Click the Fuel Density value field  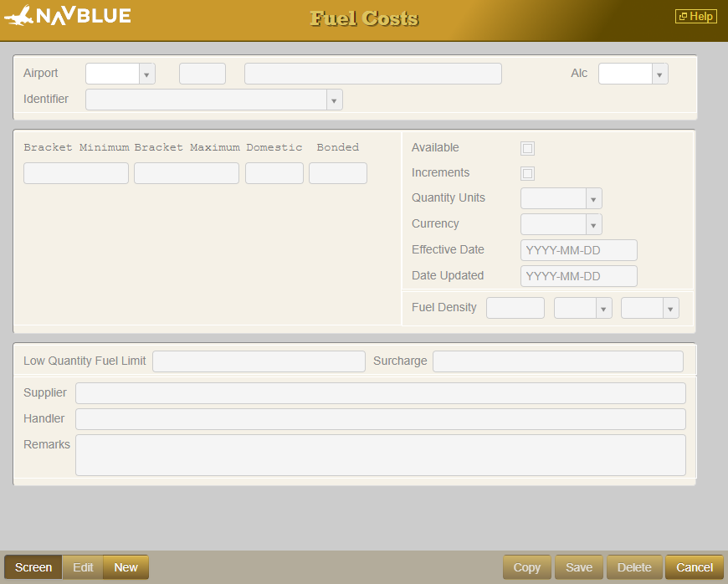(x=515, y=308)
